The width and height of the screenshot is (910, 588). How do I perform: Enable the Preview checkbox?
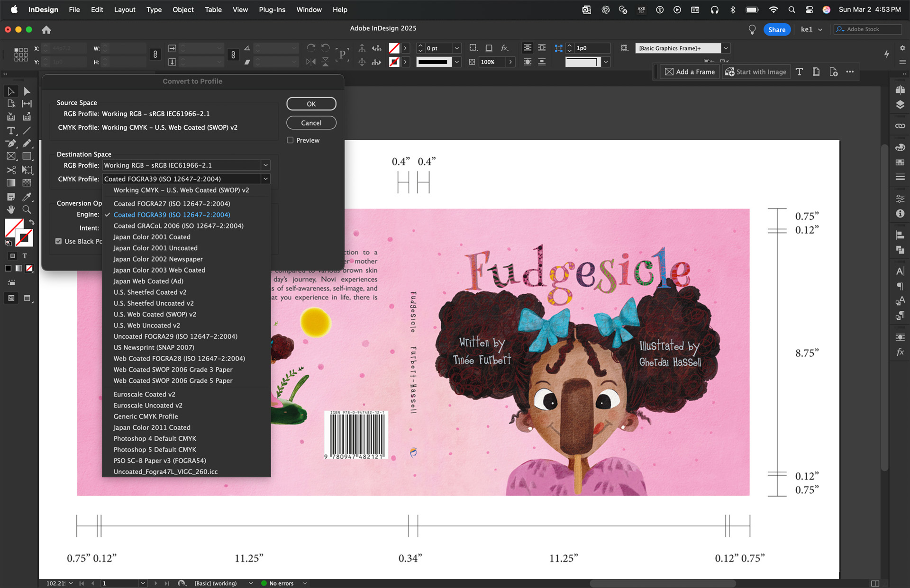coord(290,140)
